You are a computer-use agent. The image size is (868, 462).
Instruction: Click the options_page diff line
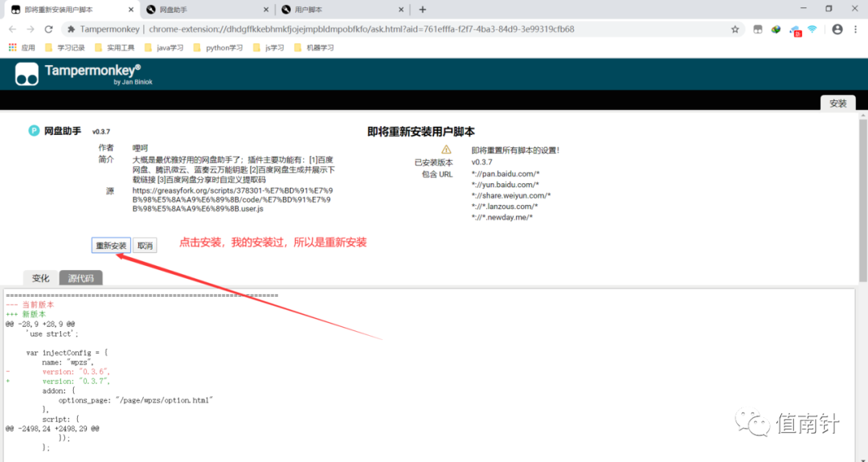[x=136, y=400]
